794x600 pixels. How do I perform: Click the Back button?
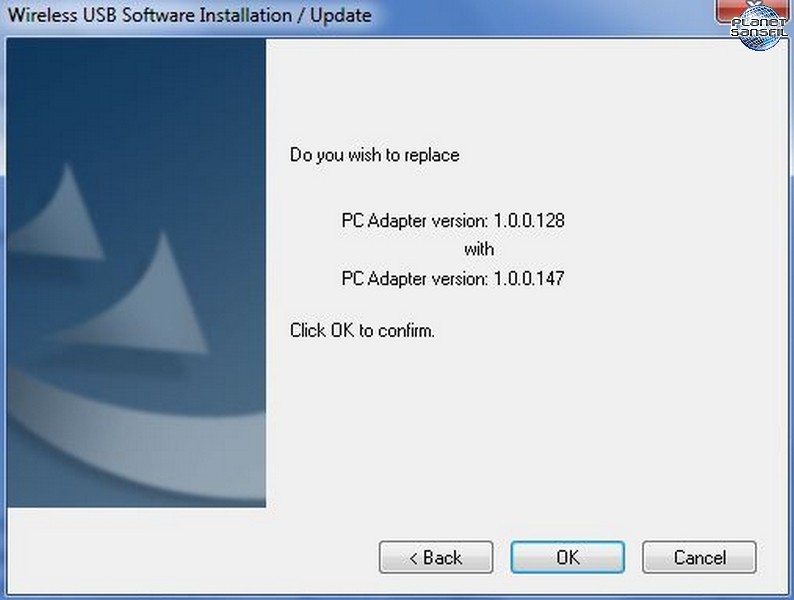(436, 557)
